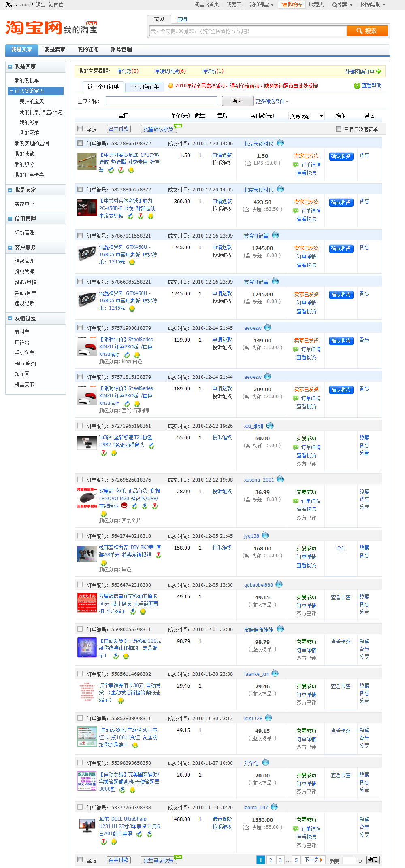This screenshot has width=405, height=868.
Task: Click 查看卡密 for the qqbaobei888 order
Action: coord(341,597)
